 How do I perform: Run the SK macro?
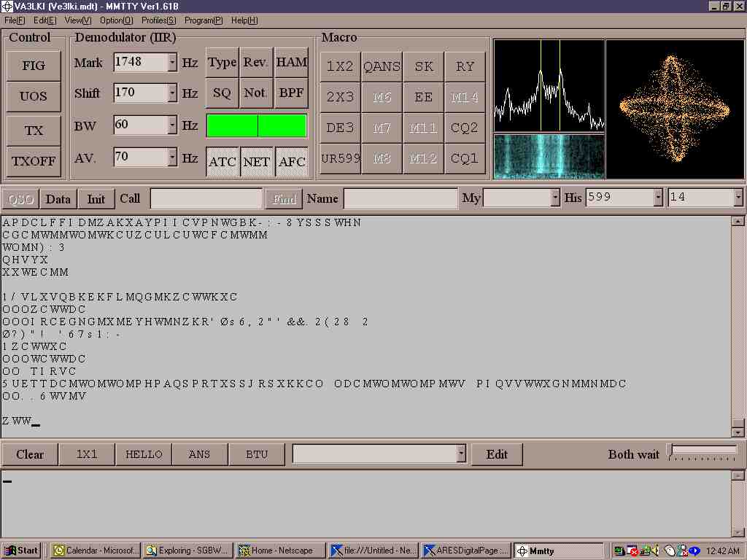tap(423, 66)
